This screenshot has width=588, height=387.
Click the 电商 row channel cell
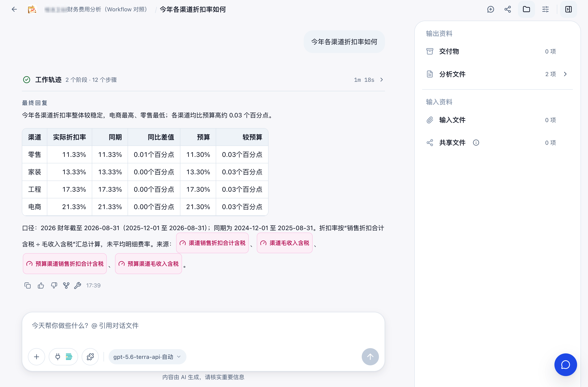click(x=35, y=207)
